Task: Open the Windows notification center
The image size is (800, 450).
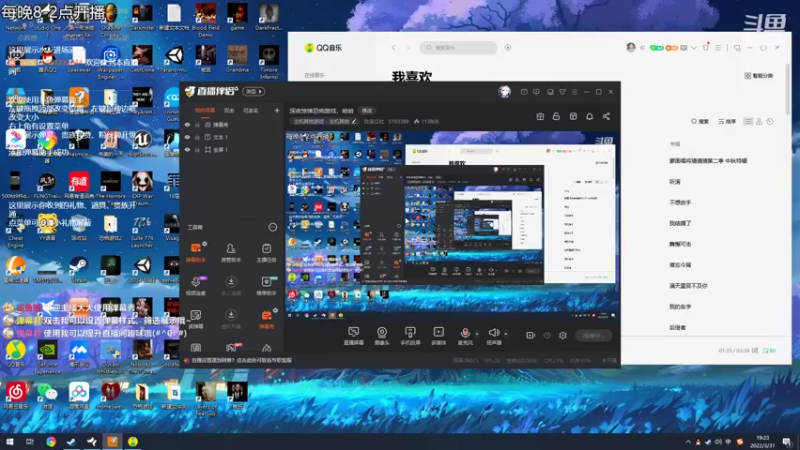Action: [787, 441]
